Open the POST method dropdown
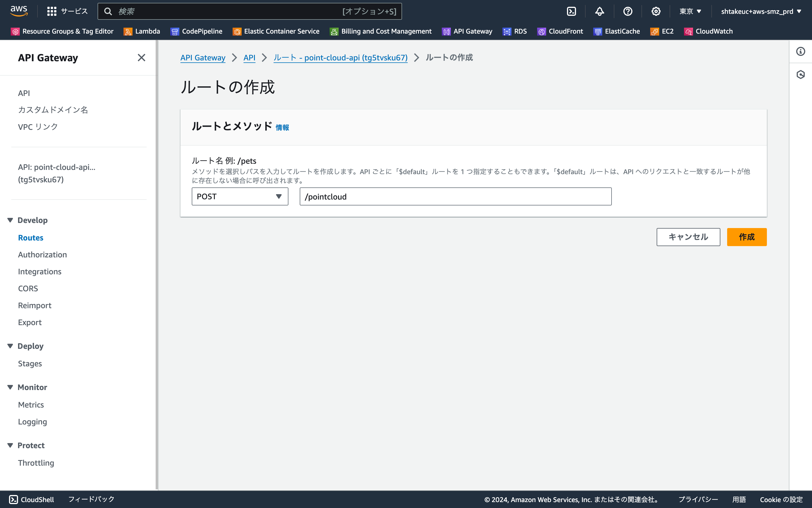Viewport: 812px width, 508px height. [240, 196]
